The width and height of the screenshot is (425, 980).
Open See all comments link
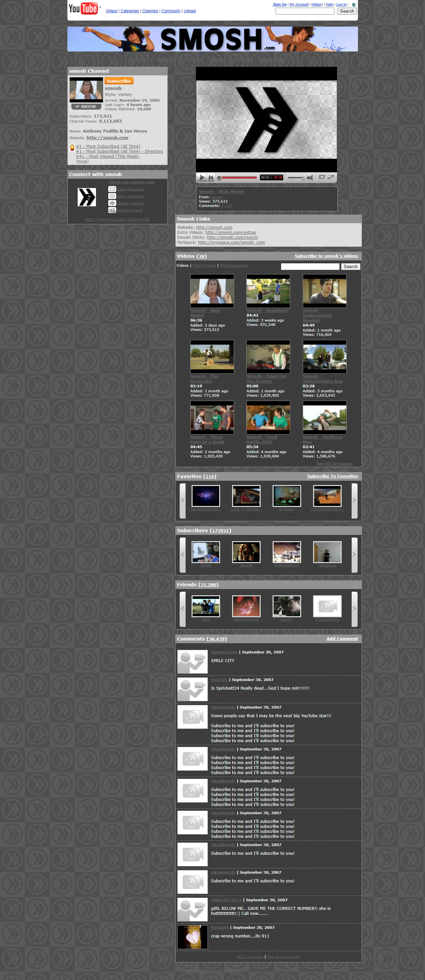coord(283,957)
